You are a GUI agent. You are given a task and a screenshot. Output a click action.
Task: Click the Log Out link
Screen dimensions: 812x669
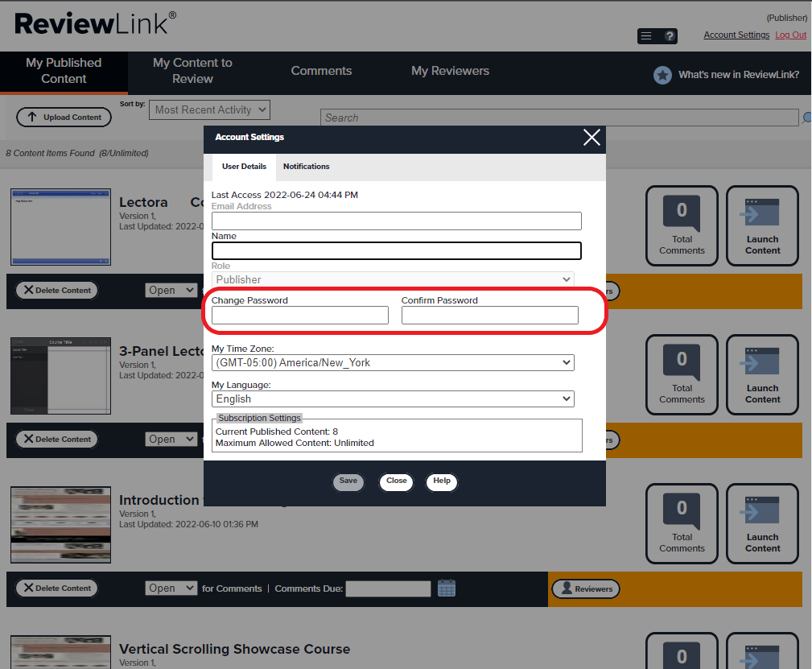(x=790, y=35)
